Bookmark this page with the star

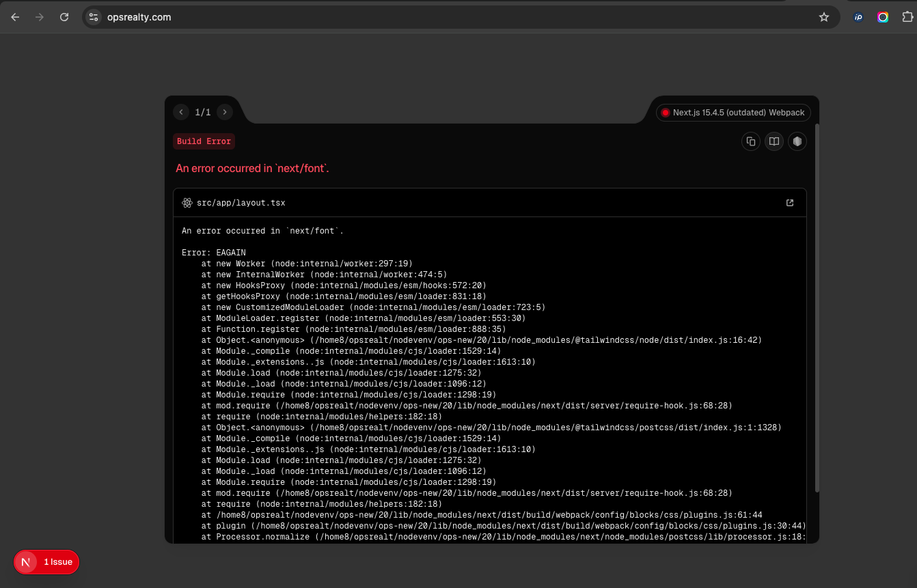coord(823,17)
